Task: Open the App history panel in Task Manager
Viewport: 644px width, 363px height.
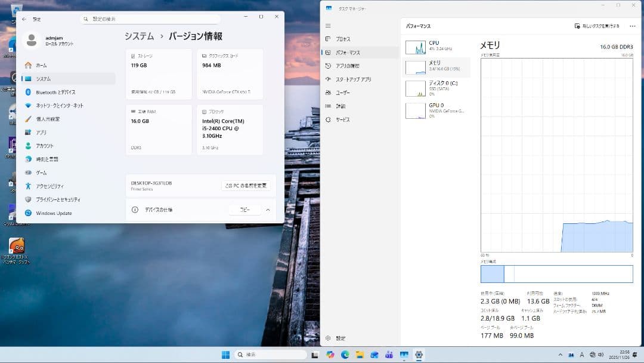Action: tap(347, 66)
